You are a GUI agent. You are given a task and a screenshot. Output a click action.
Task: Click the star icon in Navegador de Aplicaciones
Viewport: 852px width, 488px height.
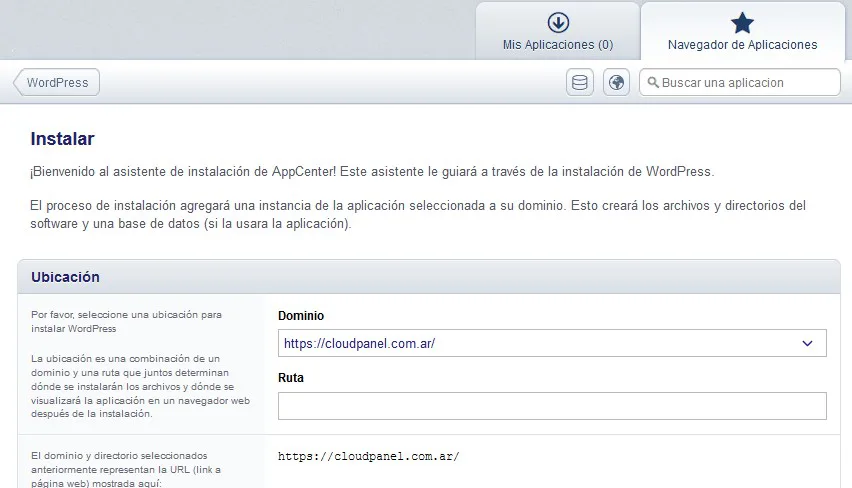click(742, 22)
